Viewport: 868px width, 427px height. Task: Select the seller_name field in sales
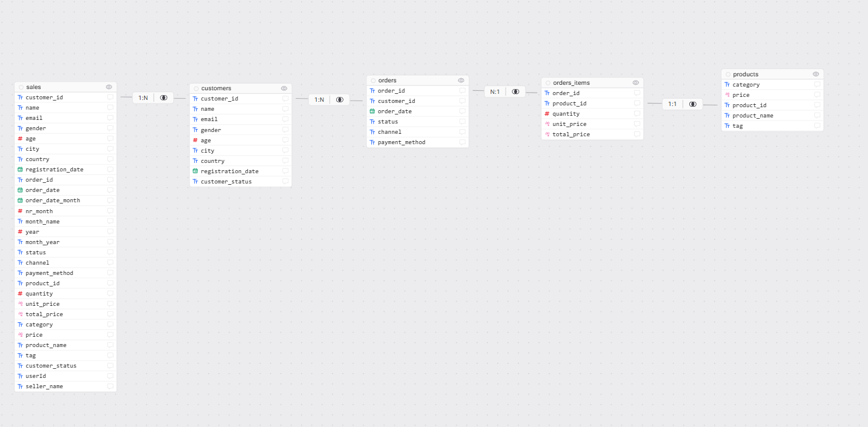click(x=44, y=386)
